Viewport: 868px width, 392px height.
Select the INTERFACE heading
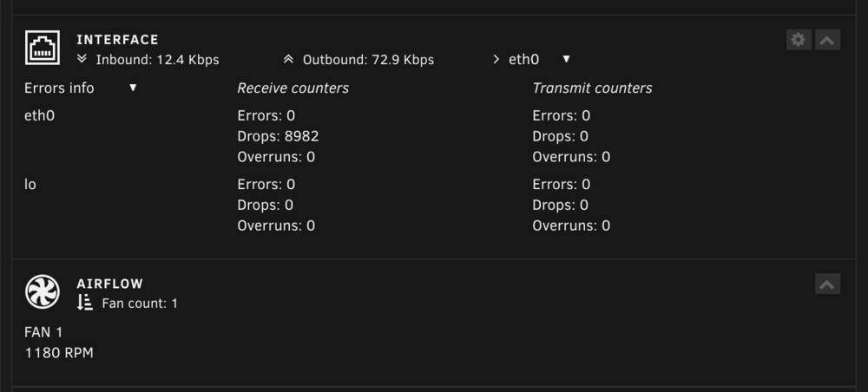click(x=117, y=40)
